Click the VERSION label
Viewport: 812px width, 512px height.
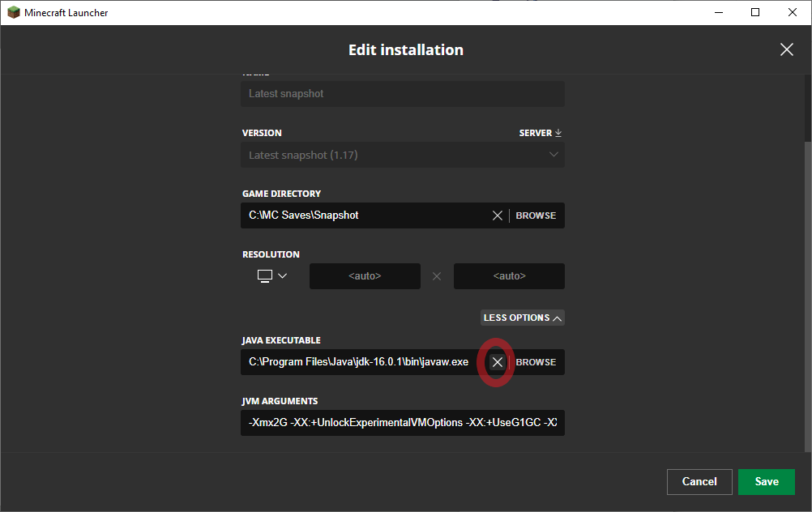262,133
